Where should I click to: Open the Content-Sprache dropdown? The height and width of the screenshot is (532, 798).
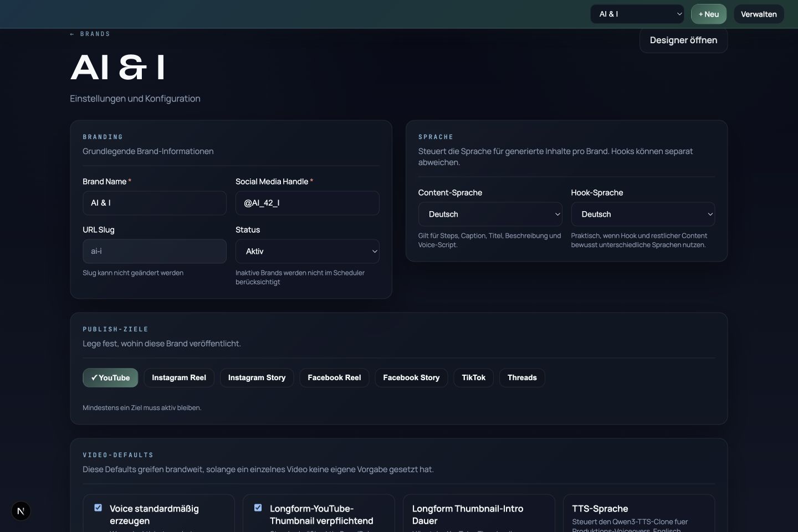point(490,214)
